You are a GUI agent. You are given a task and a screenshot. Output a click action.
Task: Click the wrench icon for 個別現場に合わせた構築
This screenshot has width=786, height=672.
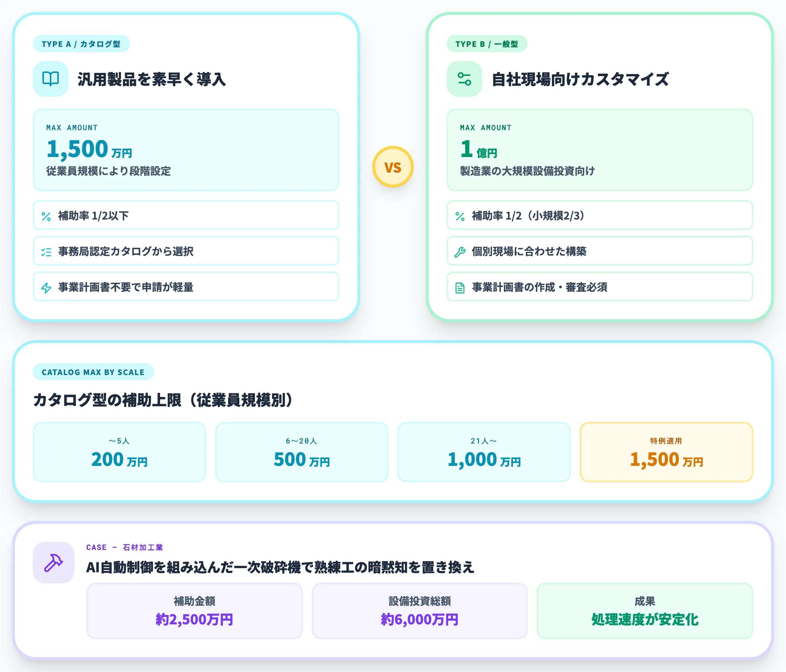(460, 252)
